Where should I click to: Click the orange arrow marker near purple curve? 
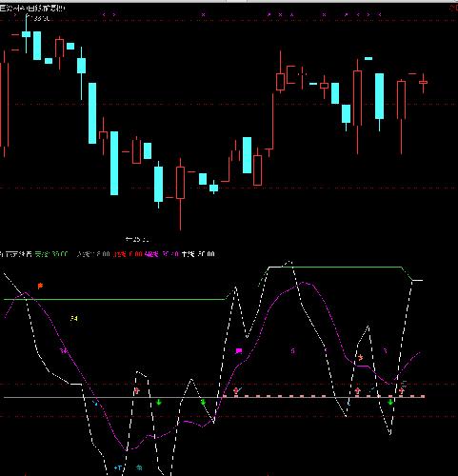(x=360, y=358)
